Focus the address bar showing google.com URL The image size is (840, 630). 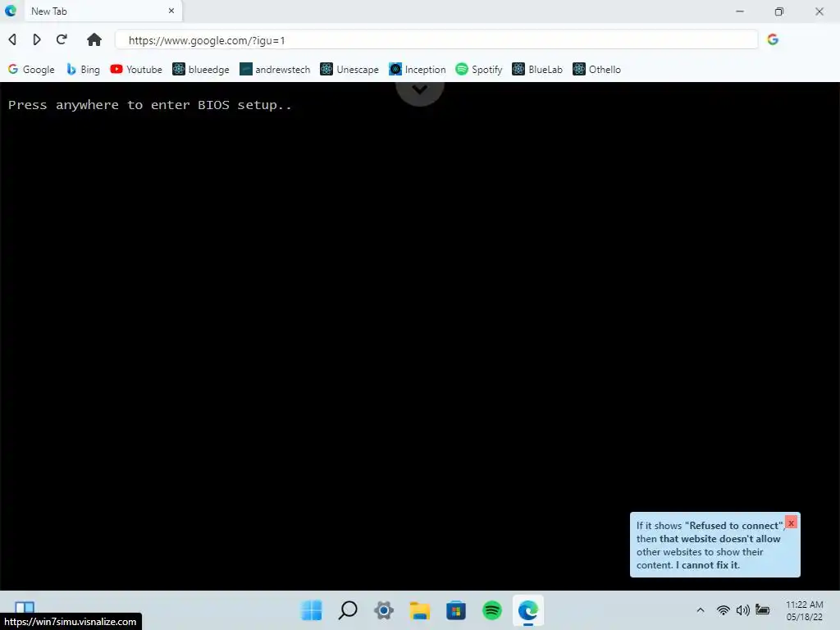pos(436,40)
